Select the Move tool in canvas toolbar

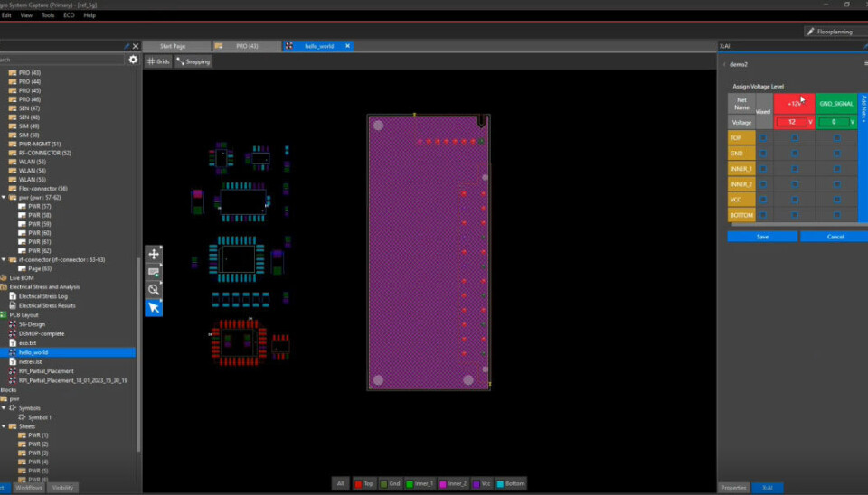(x=154, y=254)
